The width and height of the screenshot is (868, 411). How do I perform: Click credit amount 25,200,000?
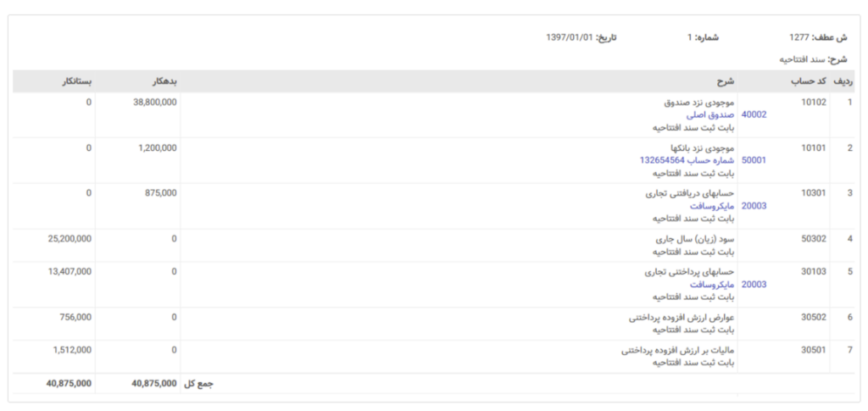(70, 239)
